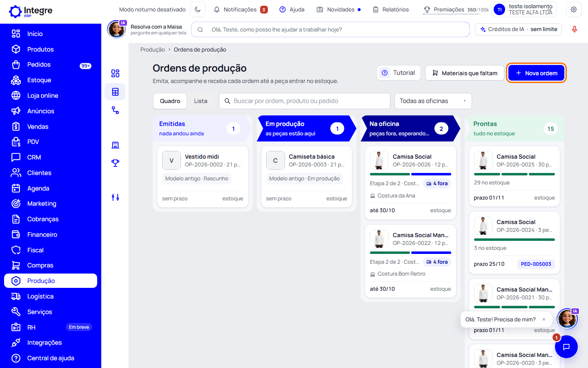Switch to the Quadro view
Screen dimensions: 588x368
coord(170,101)
